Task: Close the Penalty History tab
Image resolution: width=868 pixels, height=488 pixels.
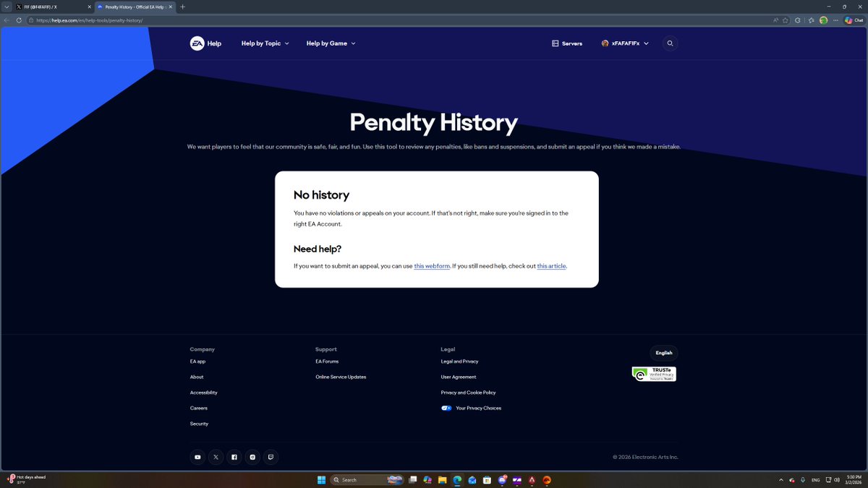Action: pos(171,7)
